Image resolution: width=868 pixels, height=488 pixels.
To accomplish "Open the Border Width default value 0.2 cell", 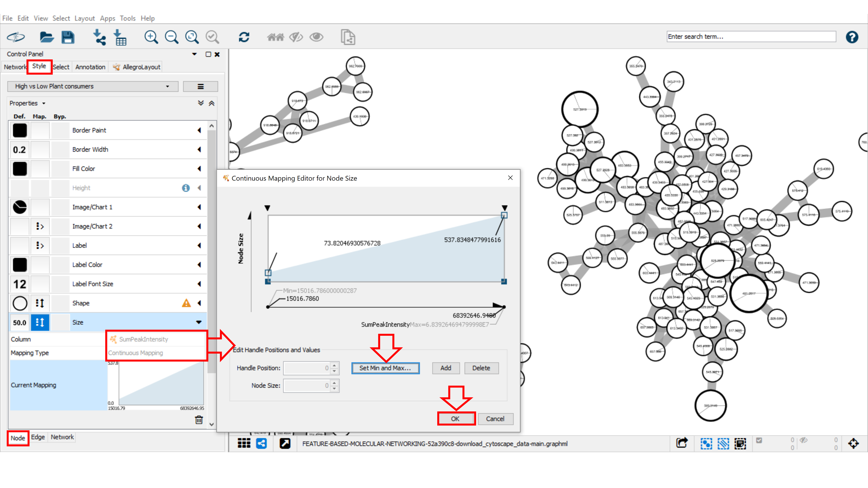I will (x=20, y=149).
